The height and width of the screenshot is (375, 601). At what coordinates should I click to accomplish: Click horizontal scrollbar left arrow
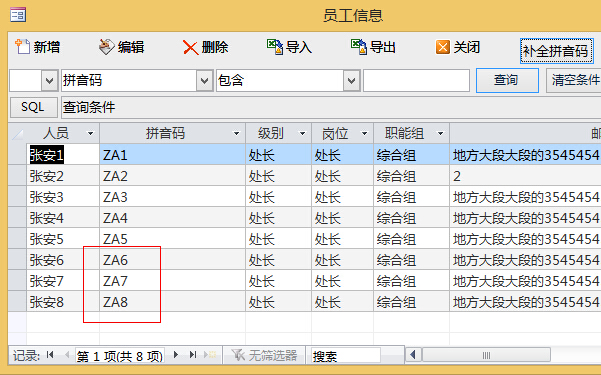coord(413,355)
